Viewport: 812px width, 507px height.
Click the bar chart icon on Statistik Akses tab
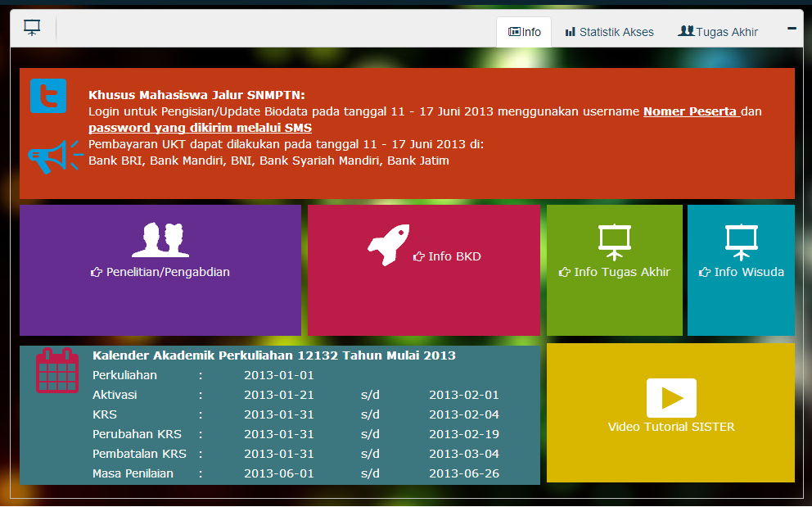click(x=571, y=32)
